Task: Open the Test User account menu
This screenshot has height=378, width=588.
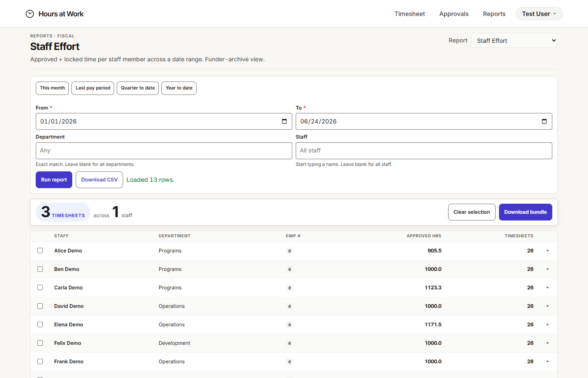Action: (x=539, y=14)
